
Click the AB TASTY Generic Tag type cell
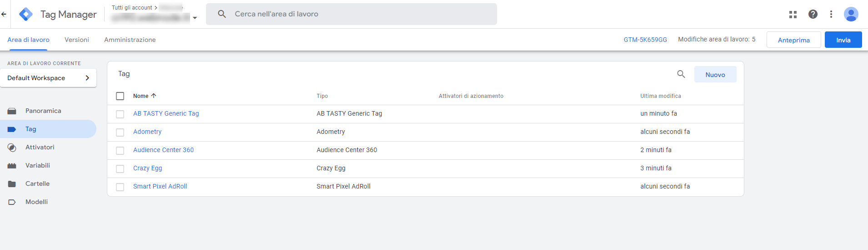click(349, 113)
